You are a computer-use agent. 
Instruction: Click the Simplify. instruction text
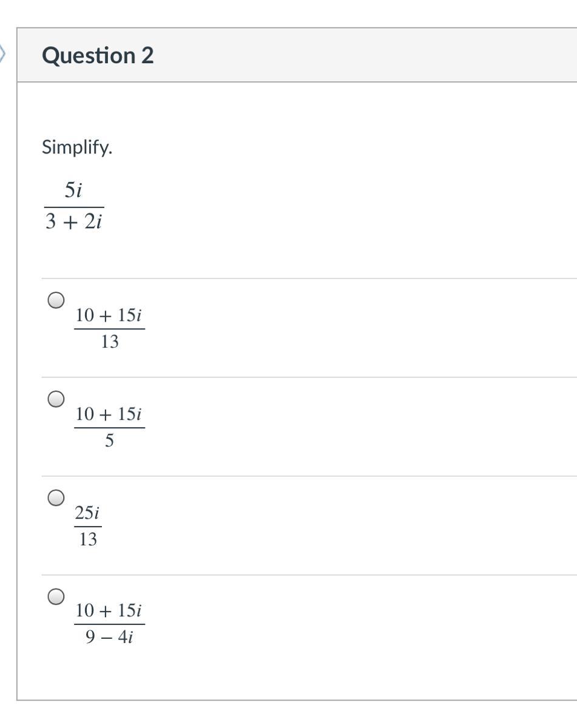(x=77, y=147)
